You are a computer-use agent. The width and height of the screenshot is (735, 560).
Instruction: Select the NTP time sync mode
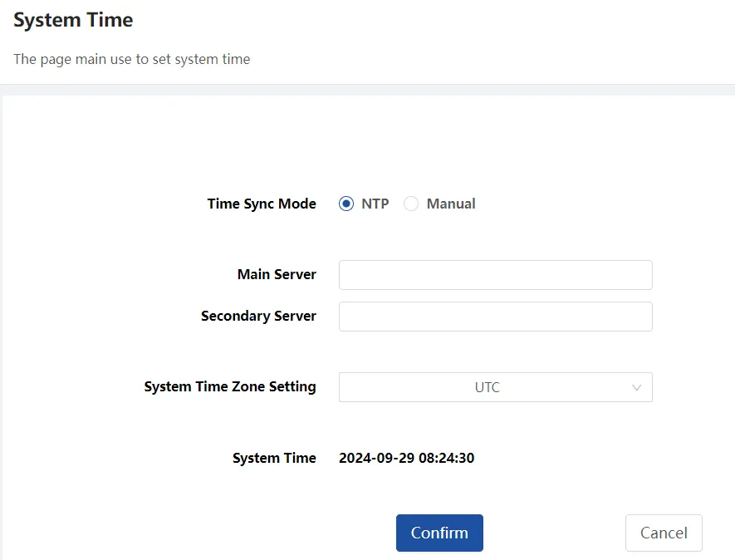tap(346, 204)
